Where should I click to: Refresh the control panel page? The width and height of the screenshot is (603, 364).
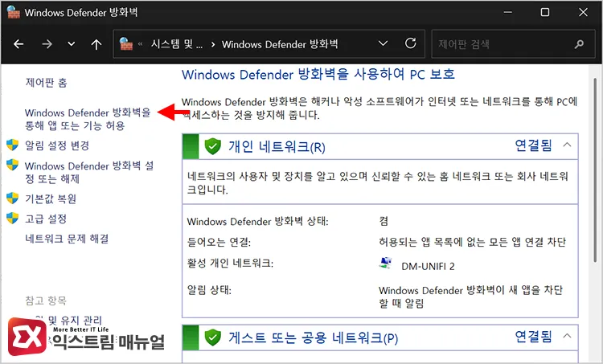point(410,43)
